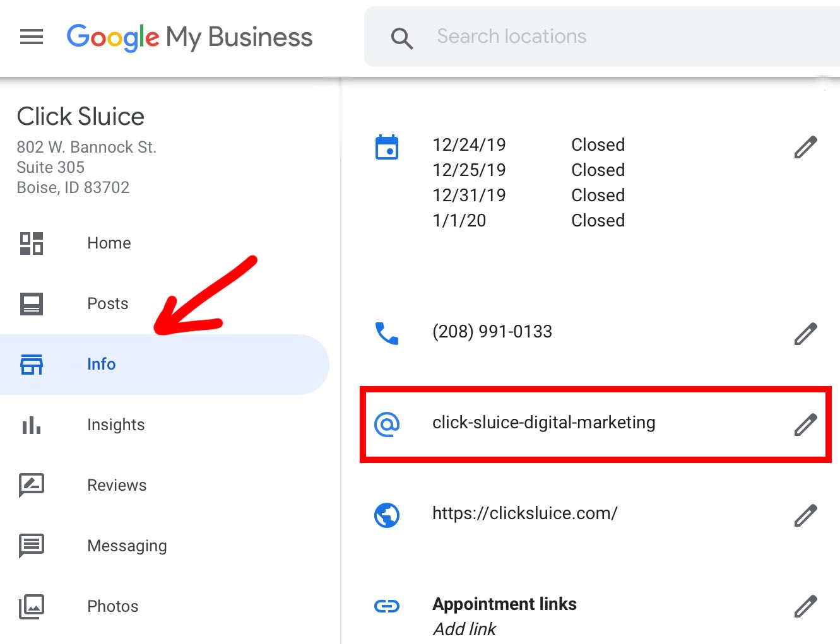Click the phone handset icon
The height and width of the screenshot is (644, 840).
(387, 334)
